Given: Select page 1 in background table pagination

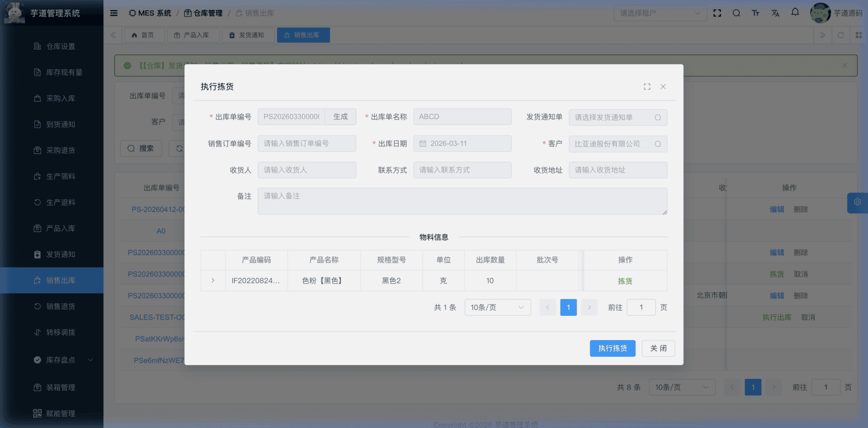Looking at the screenshot, I should click(x=753, y=387).
